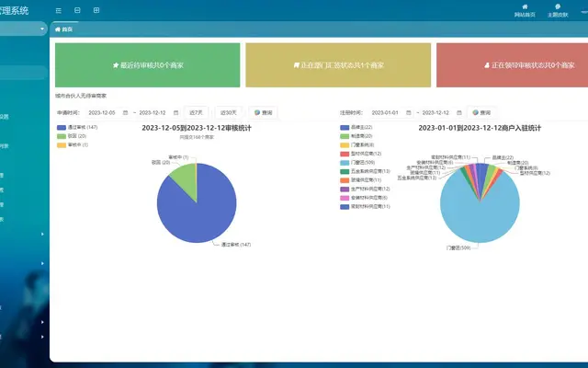
Task: Click chart title 2023-12-05到2023-12-12审核统计
Action: 197,128
